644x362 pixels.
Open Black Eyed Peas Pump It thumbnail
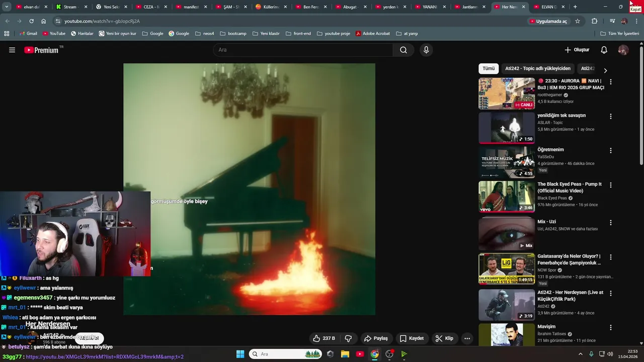[x=507, y=197]
